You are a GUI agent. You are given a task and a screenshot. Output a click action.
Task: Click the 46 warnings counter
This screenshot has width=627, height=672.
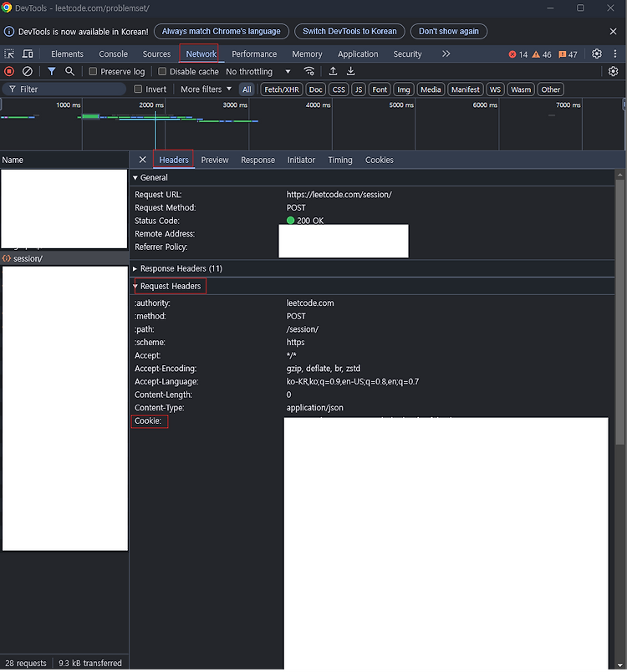tap(542, 54)
